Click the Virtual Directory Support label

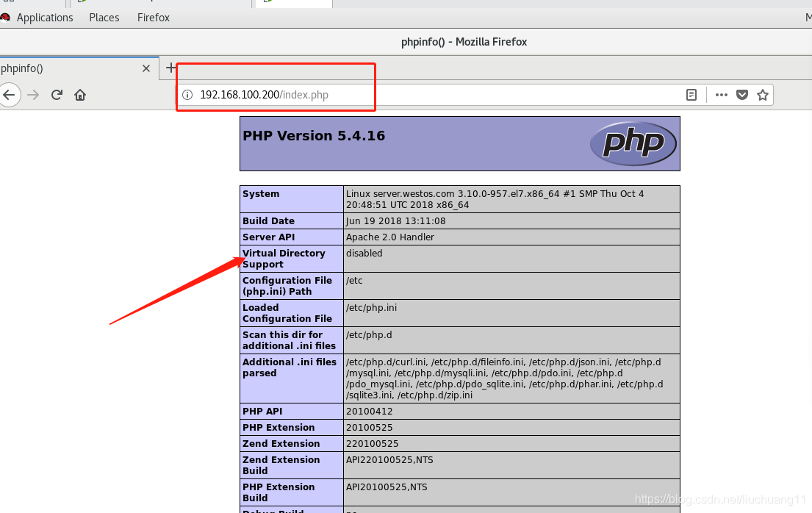[x=284, y=259]
